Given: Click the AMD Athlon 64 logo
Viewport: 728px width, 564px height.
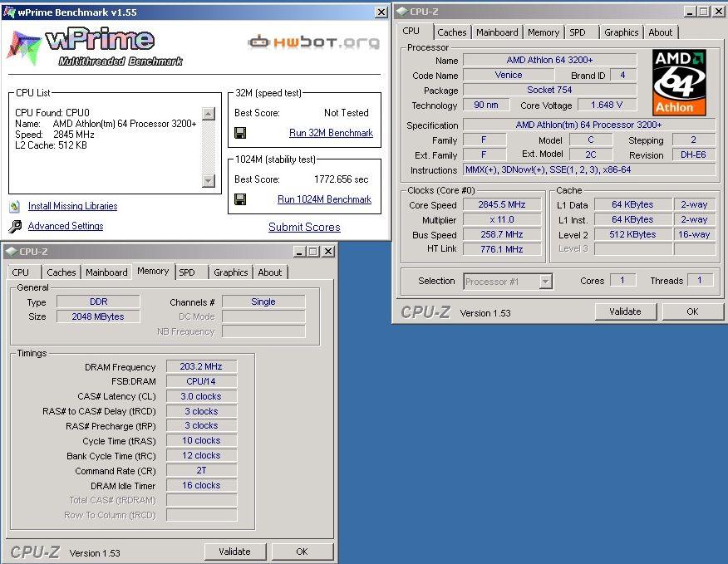Looking at the screenshot, I should point(679,82).
